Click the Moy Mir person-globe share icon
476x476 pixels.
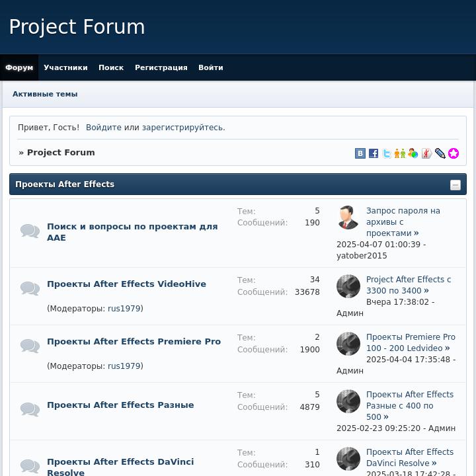pos(413,153)
